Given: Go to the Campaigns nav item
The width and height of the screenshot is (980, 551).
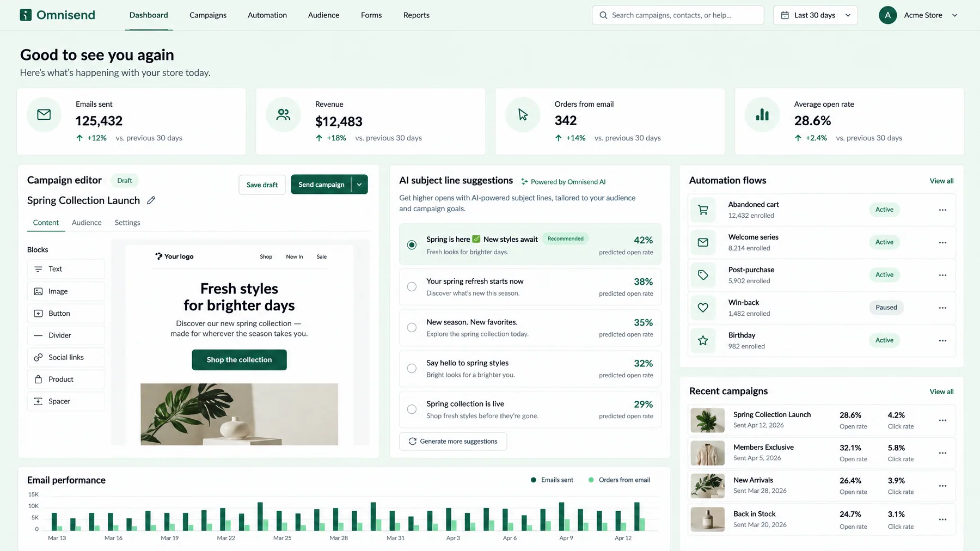Looking at the screenshot, I should click(x=208, y=15).
